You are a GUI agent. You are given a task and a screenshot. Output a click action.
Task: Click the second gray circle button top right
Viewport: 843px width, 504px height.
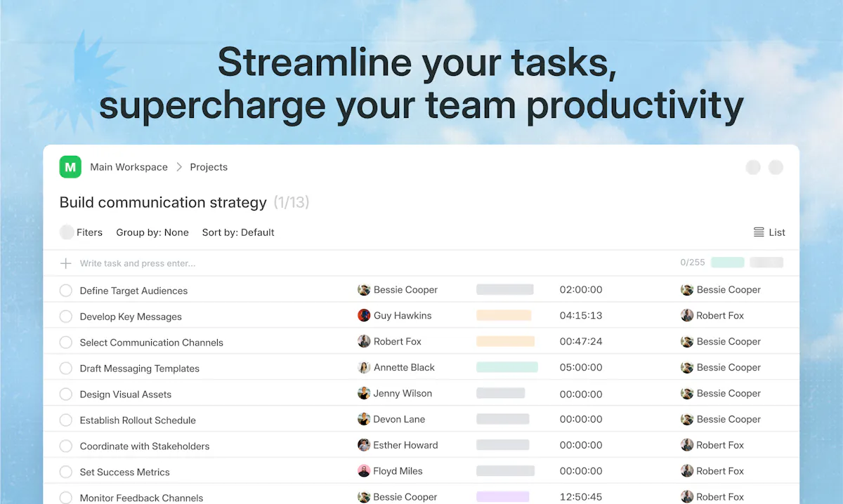pos(776,167)
